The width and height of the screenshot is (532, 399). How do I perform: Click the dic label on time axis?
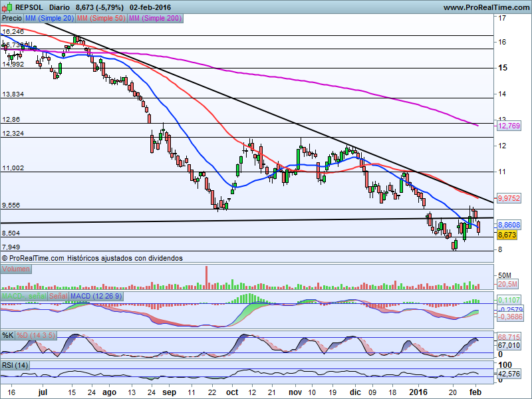pos(355,392)
